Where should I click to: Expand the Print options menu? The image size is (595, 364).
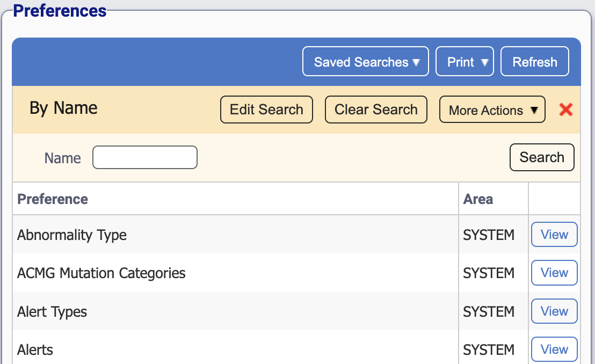(x=464, y=61)
